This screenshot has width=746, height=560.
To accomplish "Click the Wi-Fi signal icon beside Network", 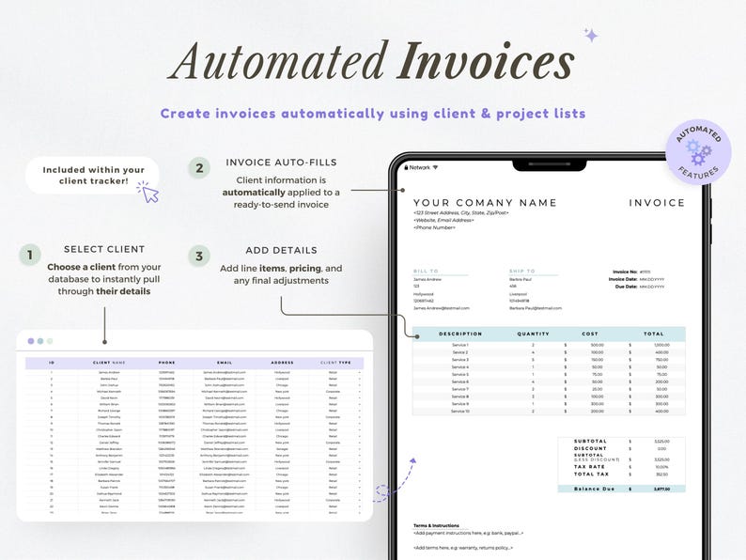I will 435,167.
